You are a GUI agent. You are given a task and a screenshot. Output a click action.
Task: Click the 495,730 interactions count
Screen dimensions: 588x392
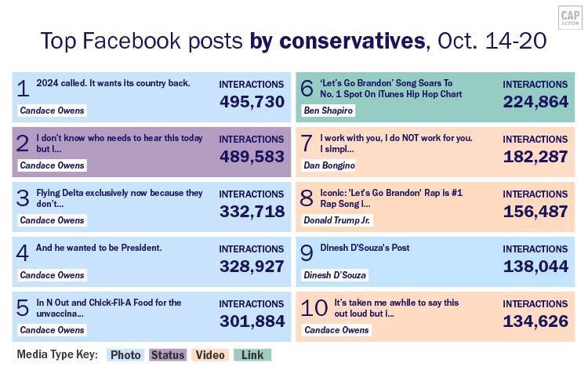(252, 102)
